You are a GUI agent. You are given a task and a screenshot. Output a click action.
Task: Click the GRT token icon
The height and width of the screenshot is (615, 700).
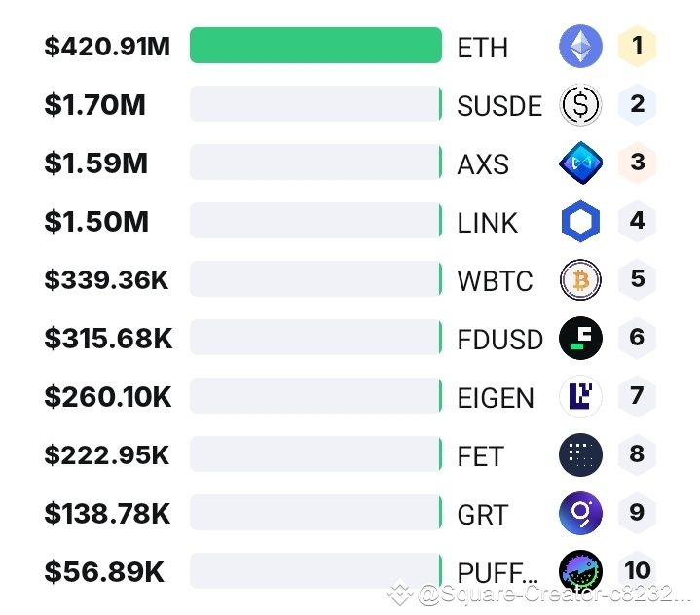point(580,514)
